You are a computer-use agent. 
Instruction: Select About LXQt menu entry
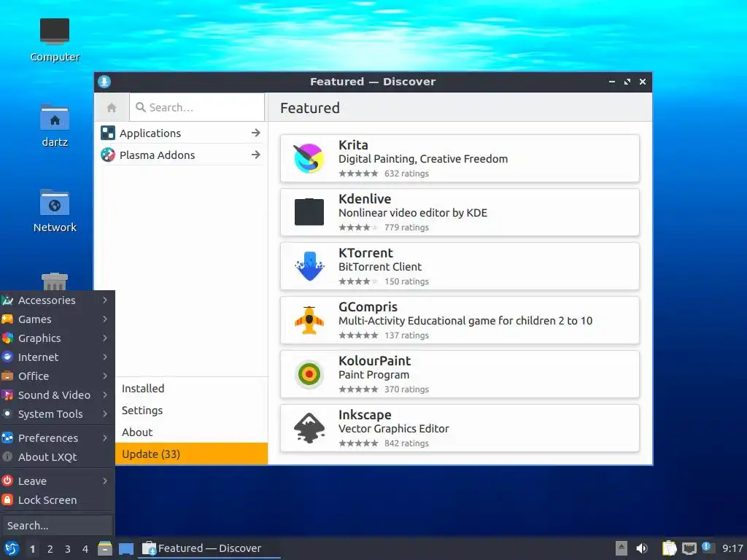[57, 456]
